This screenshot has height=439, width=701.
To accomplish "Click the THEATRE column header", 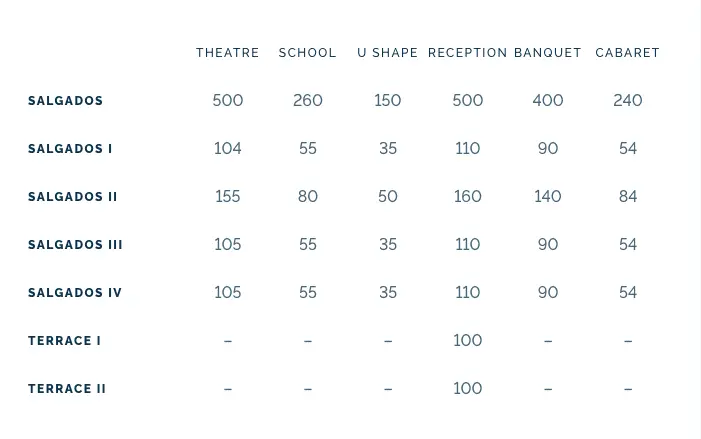I will click(x=227, y=53).
